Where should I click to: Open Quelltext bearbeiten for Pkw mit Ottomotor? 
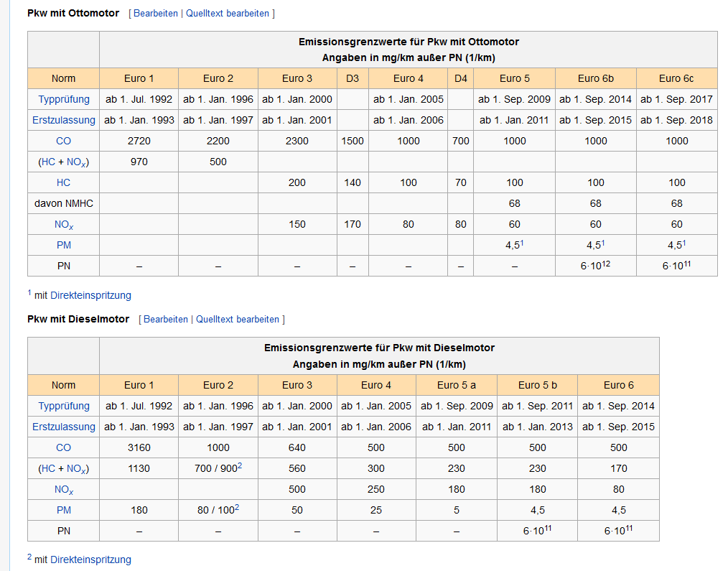pyautogui.click(x=228, y=14)
